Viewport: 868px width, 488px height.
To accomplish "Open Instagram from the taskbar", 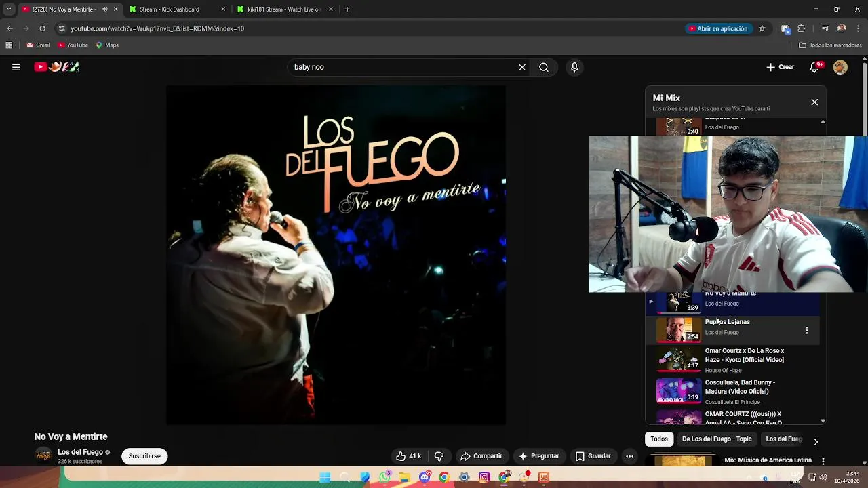I will coord(484,477).
